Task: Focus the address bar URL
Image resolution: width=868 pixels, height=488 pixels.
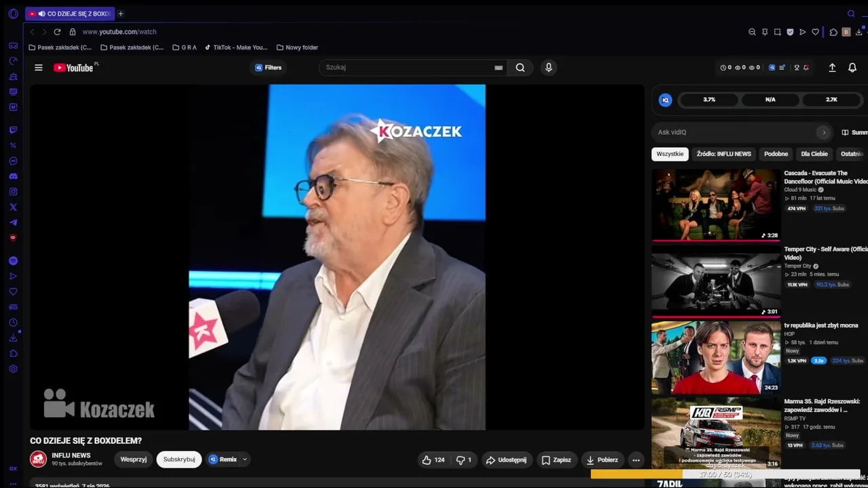Action: point(119,32)
